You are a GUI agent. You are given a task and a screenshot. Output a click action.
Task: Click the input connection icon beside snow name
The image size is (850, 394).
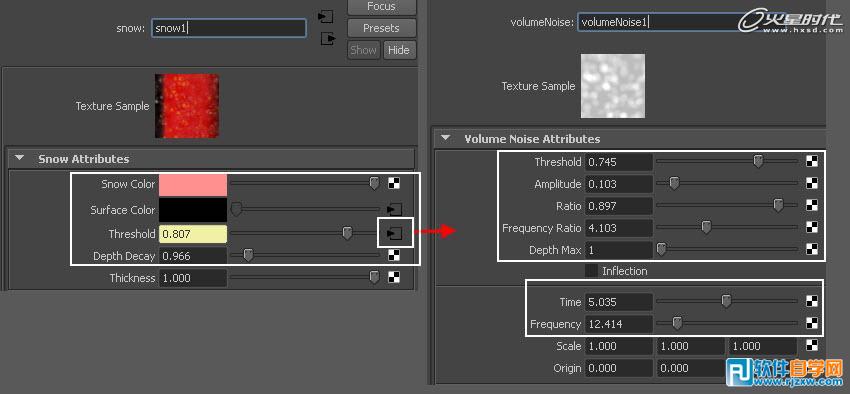pos(325,16)
